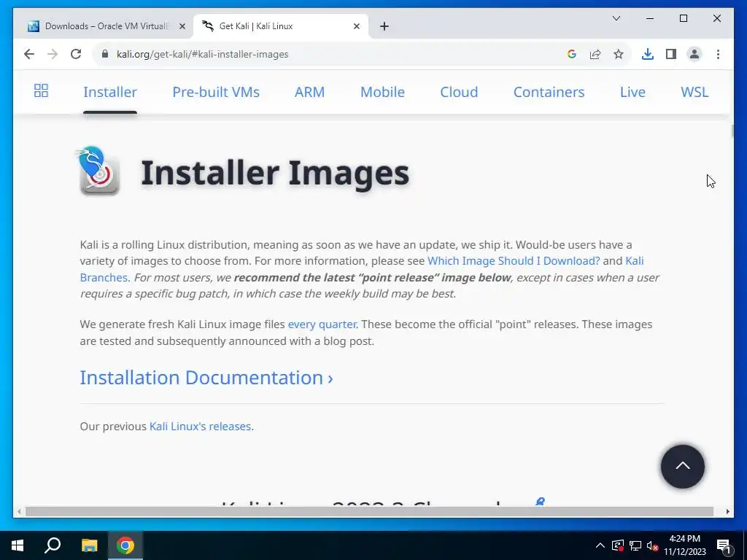
Task: Click the vertical scrollbar thumb
Action: 732,131
